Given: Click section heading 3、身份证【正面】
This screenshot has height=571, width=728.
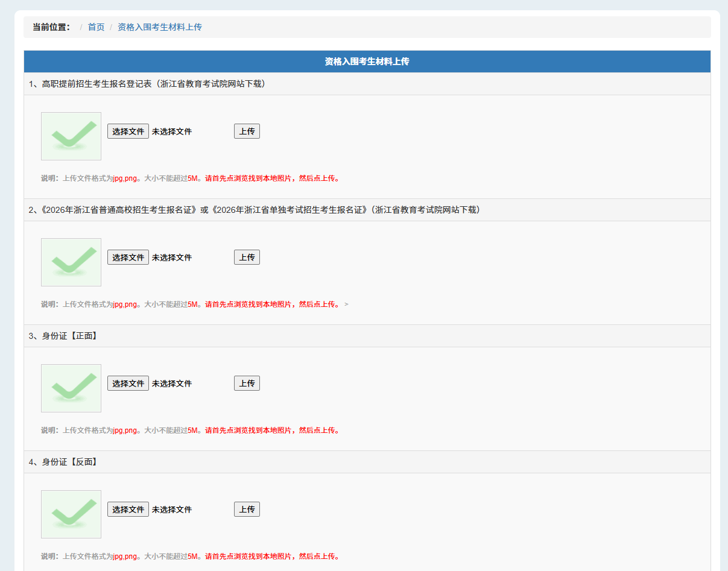Looking at the screenshot, I should (64, 336).
